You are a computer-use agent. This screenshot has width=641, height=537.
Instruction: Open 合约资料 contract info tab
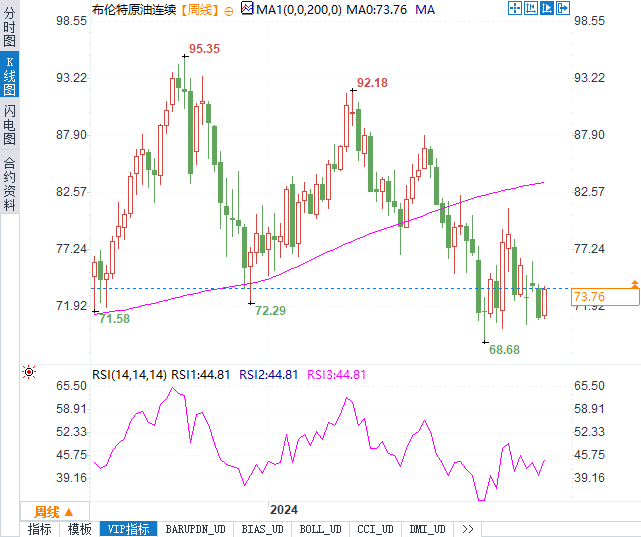coord(9,184)
